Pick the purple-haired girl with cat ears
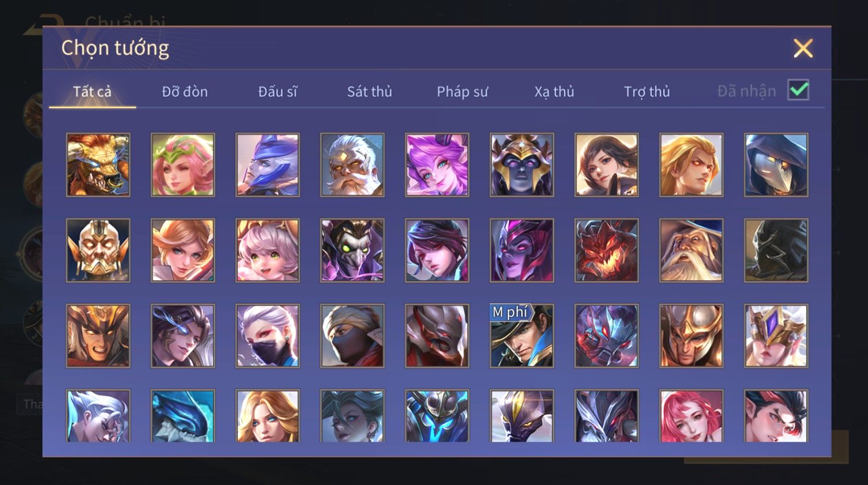868x485 pixels. pos(437,165)
